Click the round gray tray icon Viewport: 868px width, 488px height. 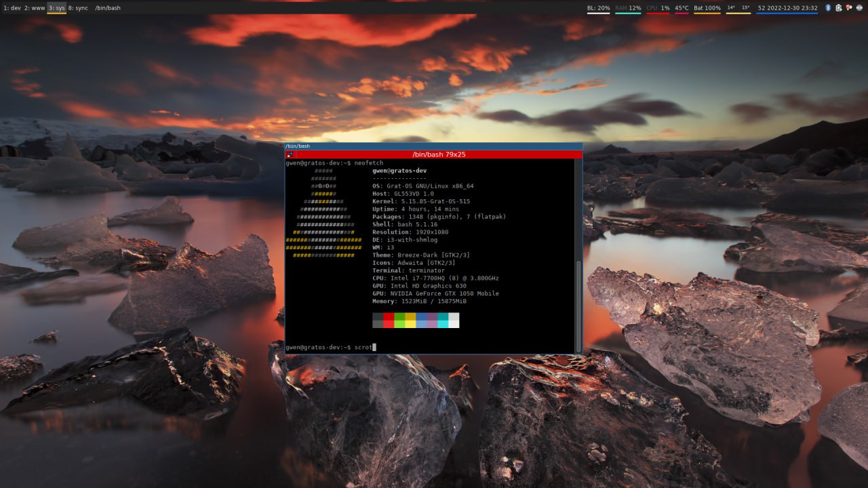click(861, 8)
